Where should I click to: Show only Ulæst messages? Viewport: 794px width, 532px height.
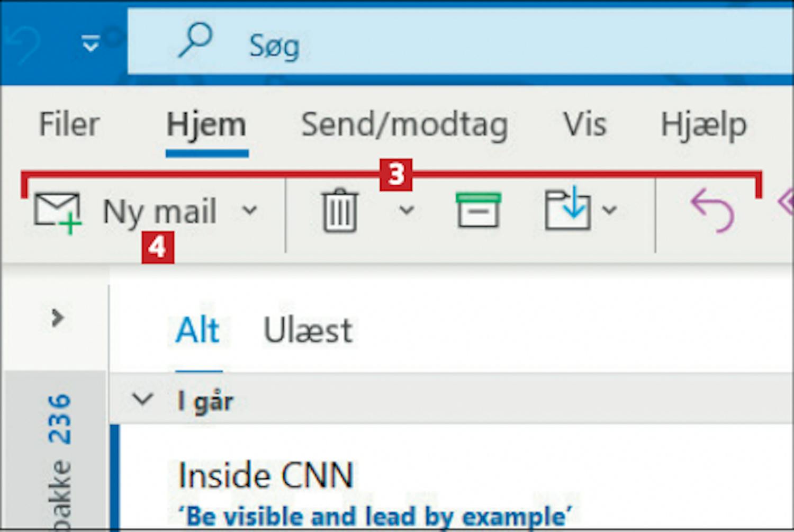pos(308,331)
